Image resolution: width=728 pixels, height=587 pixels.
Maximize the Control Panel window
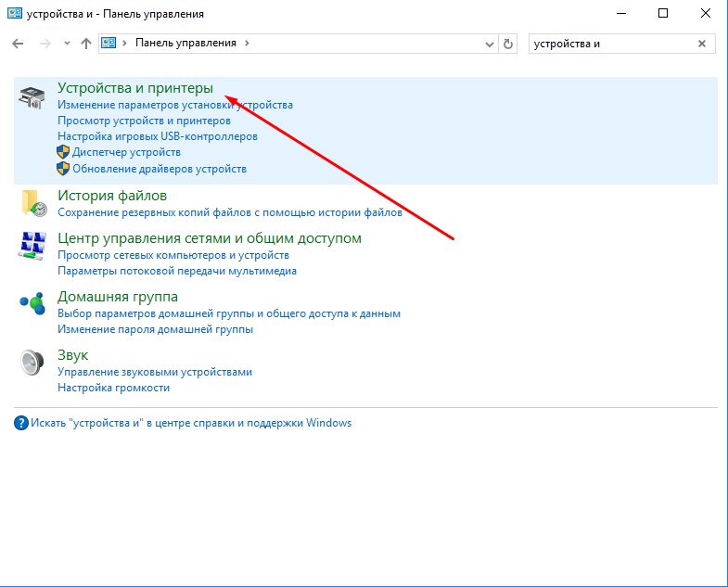tap(663, 14)
